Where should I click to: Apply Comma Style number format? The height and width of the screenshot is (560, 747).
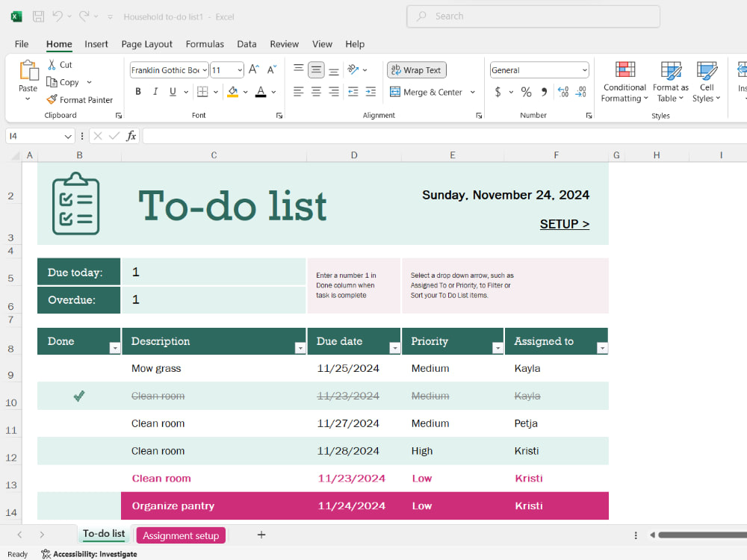544,91
